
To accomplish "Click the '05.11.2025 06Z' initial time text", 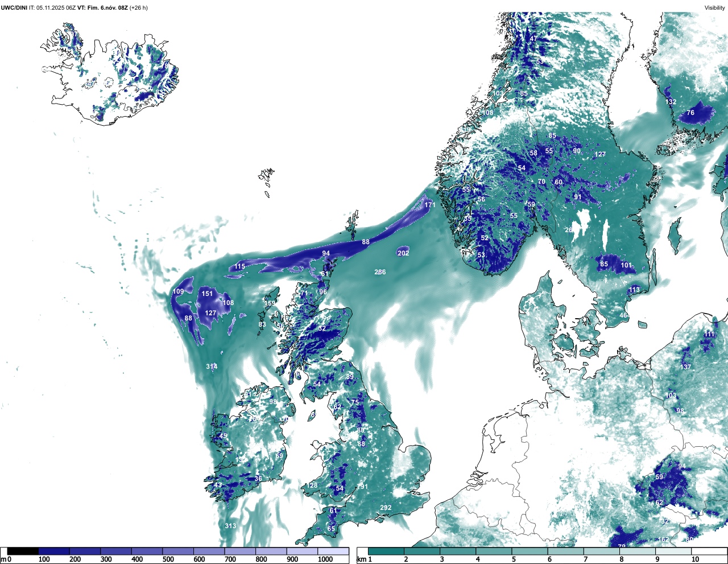I will pos(56,8).
